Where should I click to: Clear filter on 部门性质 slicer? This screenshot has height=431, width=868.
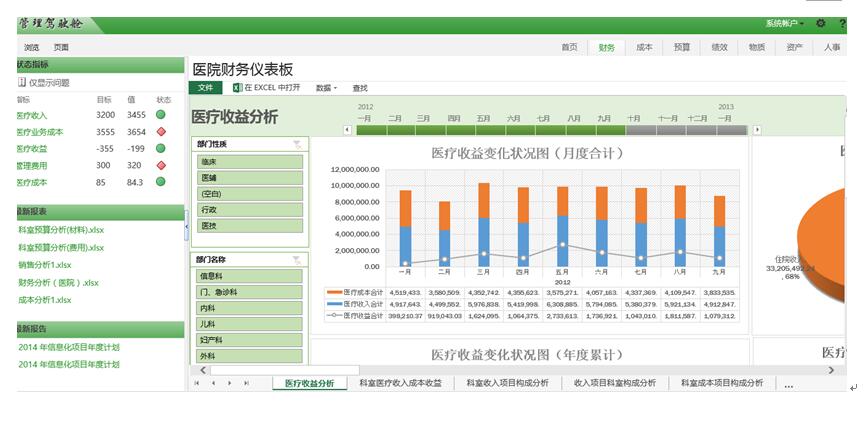pyautogui.click(x=296, y=145)
